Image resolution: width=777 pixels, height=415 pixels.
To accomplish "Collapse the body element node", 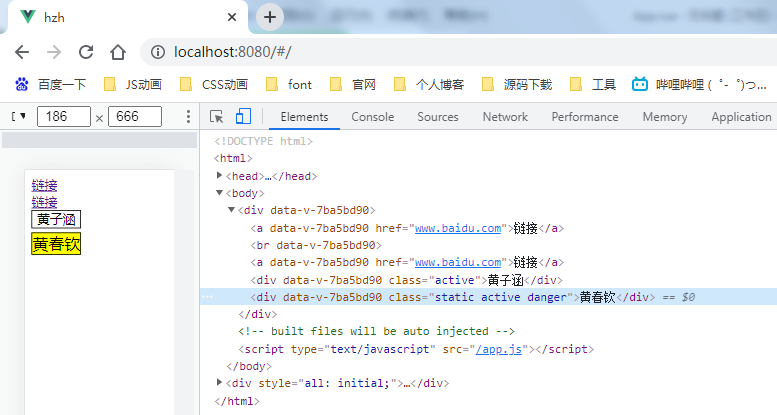I will [220, 193].
